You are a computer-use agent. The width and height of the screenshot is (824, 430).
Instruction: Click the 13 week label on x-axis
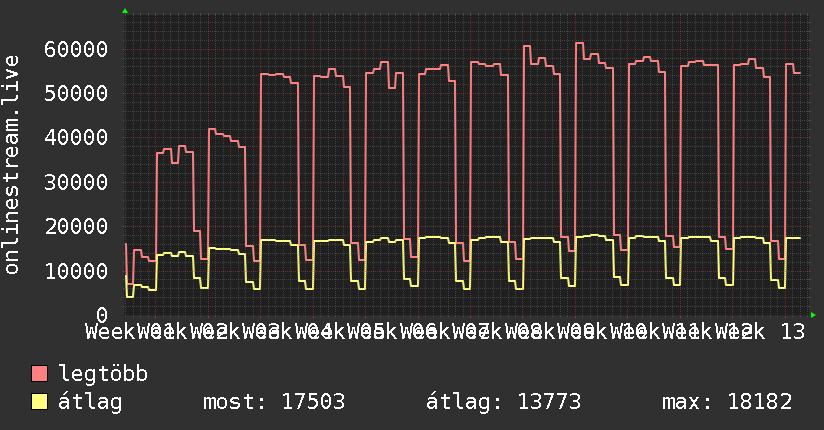tap(793, 332)
